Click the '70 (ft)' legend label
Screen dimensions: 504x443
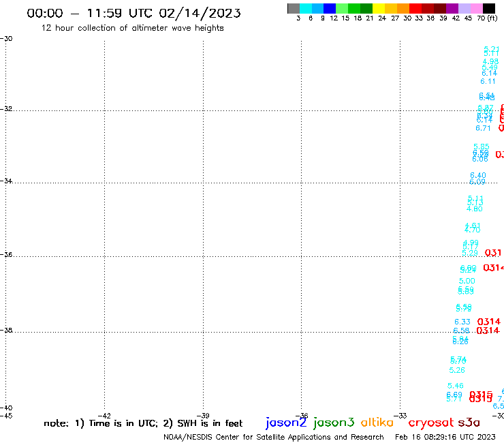point(487,18)
